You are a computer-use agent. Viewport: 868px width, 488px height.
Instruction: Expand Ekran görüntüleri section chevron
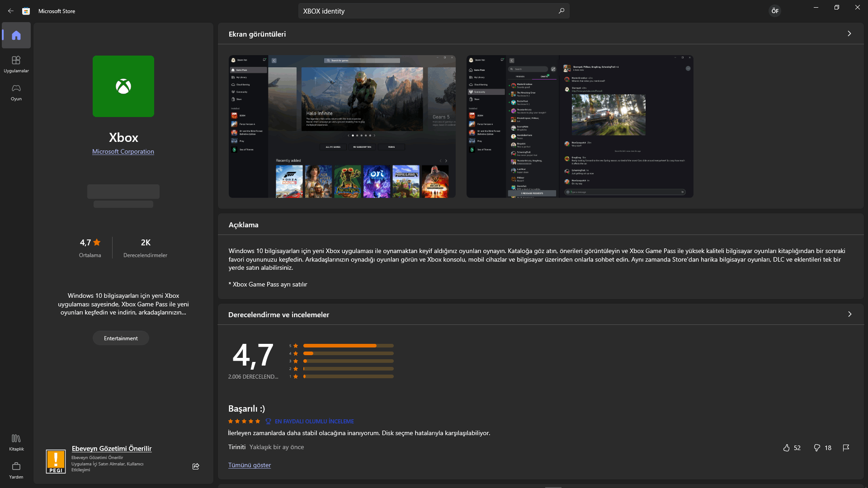click(849, 33)
